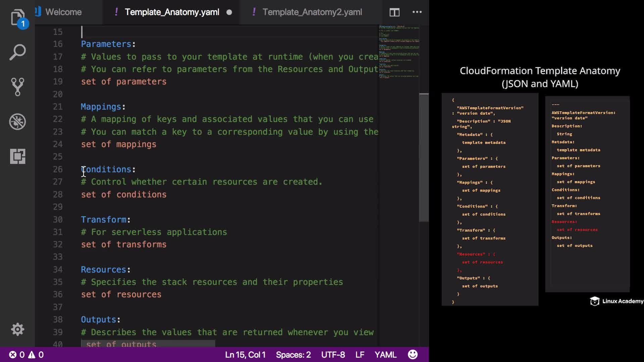Click the feedback smiley icon
The height and width of the screenshot is (362, 644).
(x=413, y=355)
